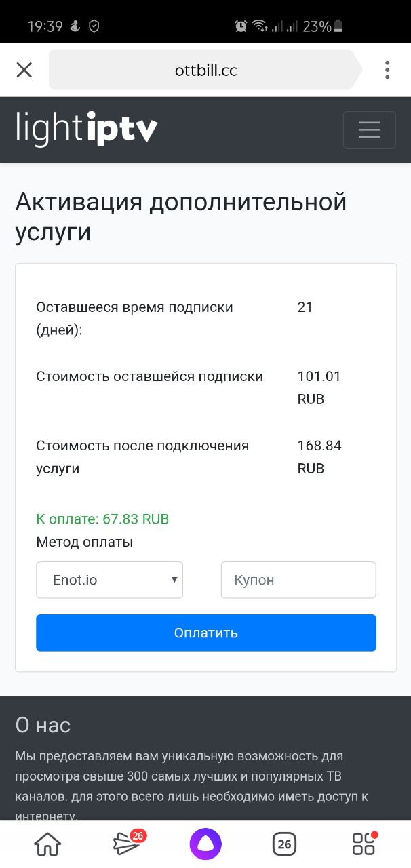This screenshot has height=868, width=411.
Task: Open the apps grid icon in bottom bar
Action: [364, 844]
